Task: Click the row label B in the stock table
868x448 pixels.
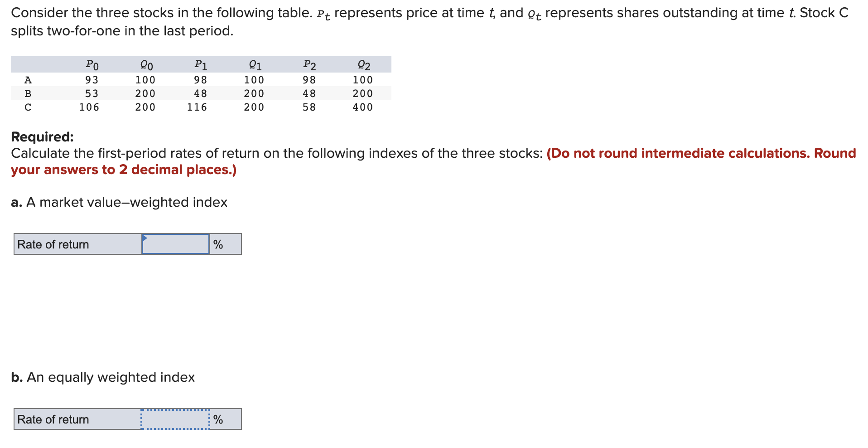Action: pos(28,93)
